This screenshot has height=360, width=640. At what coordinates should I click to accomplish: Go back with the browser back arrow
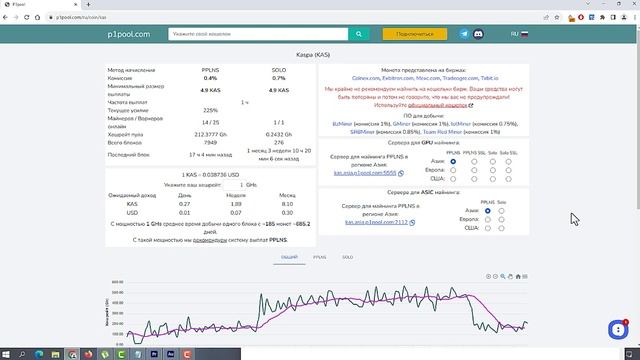pos(5,18)
